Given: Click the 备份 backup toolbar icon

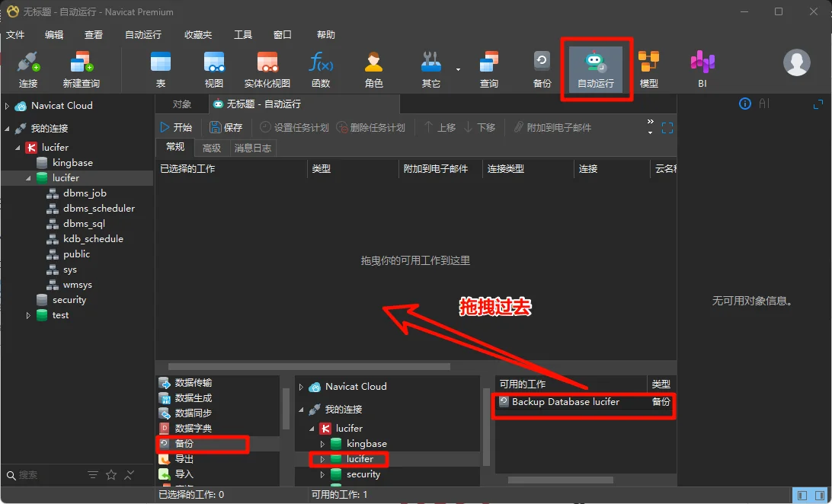Looking at the screenshot, I should (x=542, y=69).
